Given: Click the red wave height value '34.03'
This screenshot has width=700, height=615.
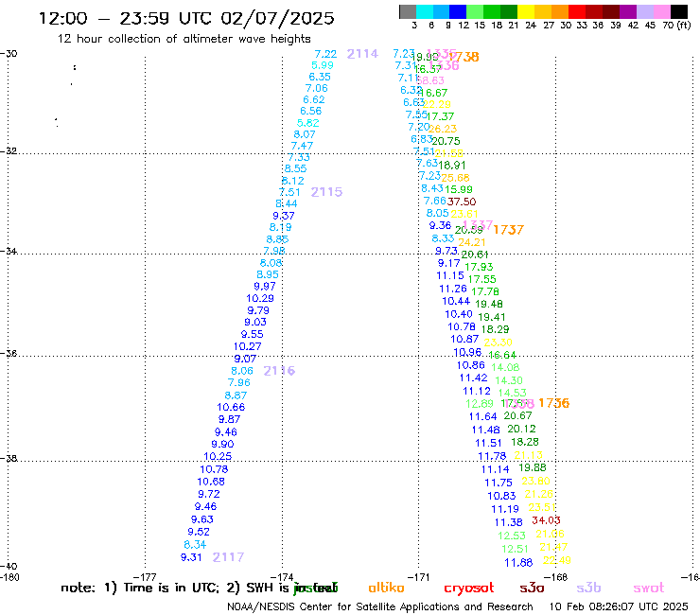Looking at the screenshot, I should [546, 520].
